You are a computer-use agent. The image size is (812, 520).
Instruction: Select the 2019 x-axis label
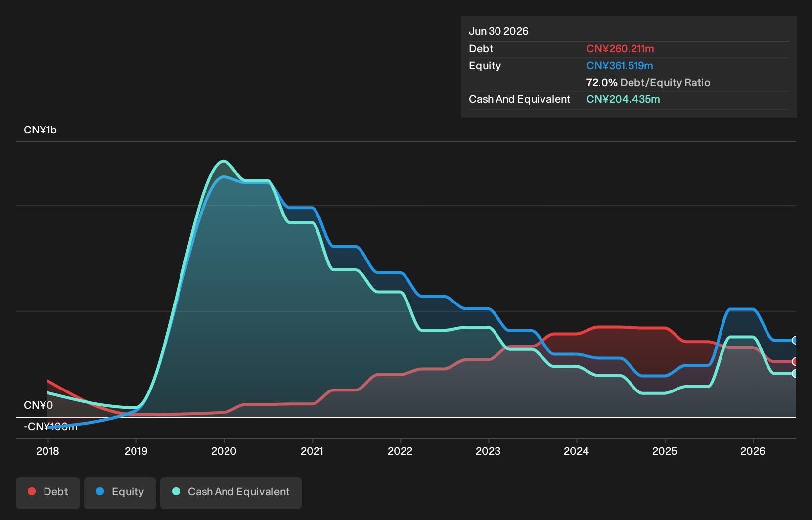click(136, 451)
